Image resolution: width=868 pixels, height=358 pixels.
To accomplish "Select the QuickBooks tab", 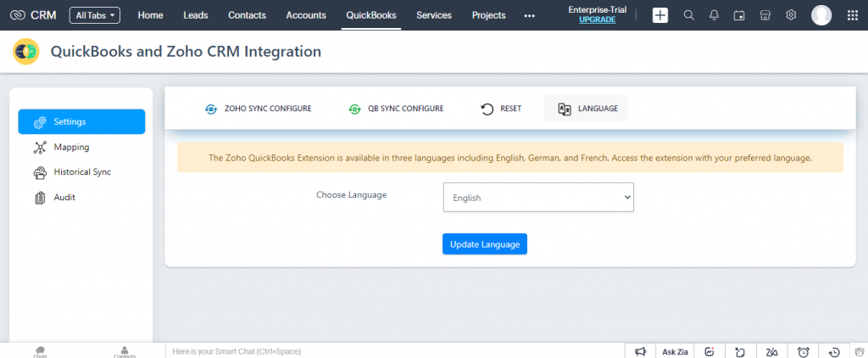I will pyautogui.click(x=371, y=15).
